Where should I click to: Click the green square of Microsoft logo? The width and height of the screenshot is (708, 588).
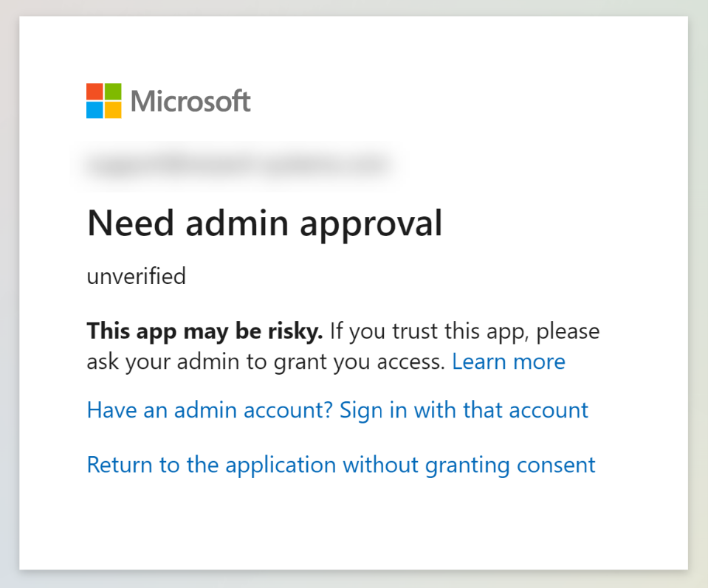(x=113, y=91)
